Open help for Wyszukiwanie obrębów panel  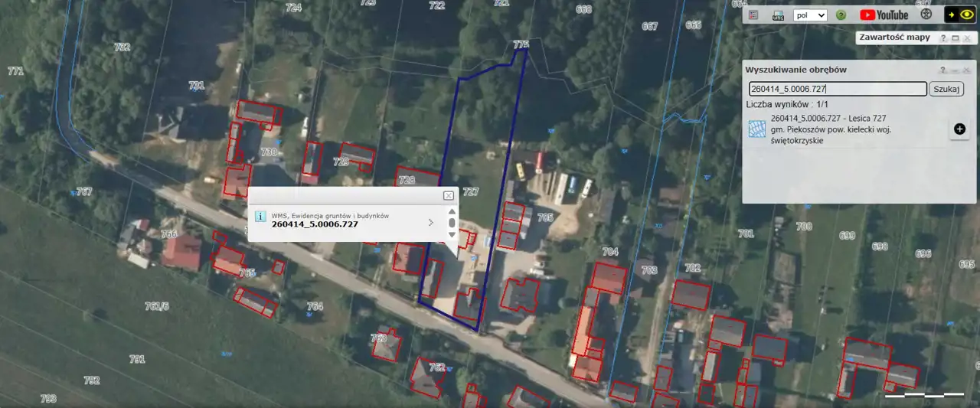[x=944, y=70]
